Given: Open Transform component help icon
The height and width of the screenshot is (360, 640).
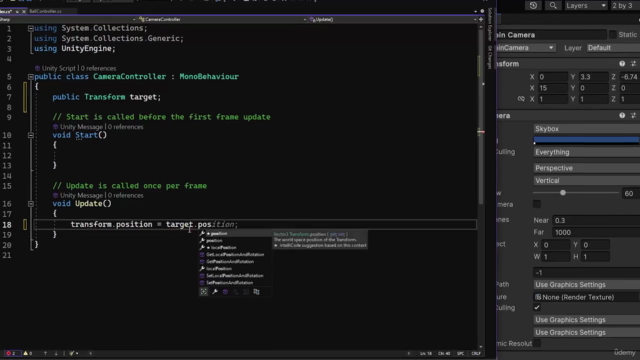Looking at the screenshot, I should tap(622, 64).
